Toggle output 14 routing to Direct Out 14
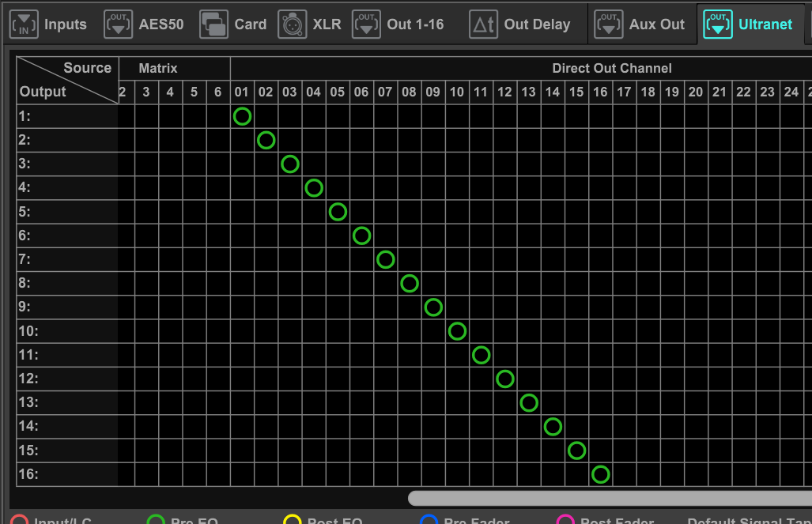The image size is (812, 524). [553, 427]
